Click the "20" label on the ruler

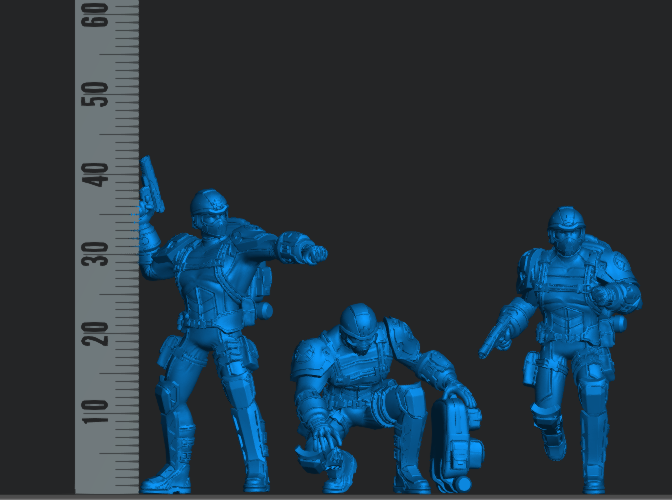pyautogui.click(x=95, y=334)
